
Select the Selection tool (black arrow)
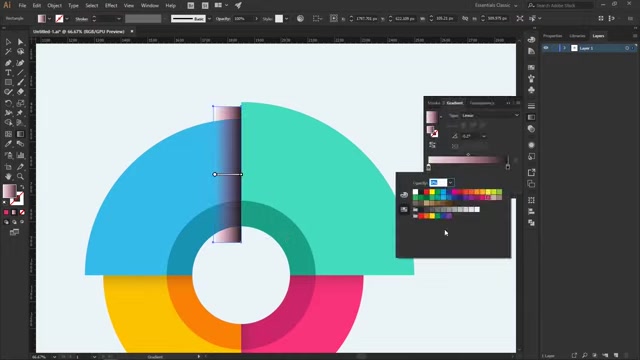pos(8,42)
